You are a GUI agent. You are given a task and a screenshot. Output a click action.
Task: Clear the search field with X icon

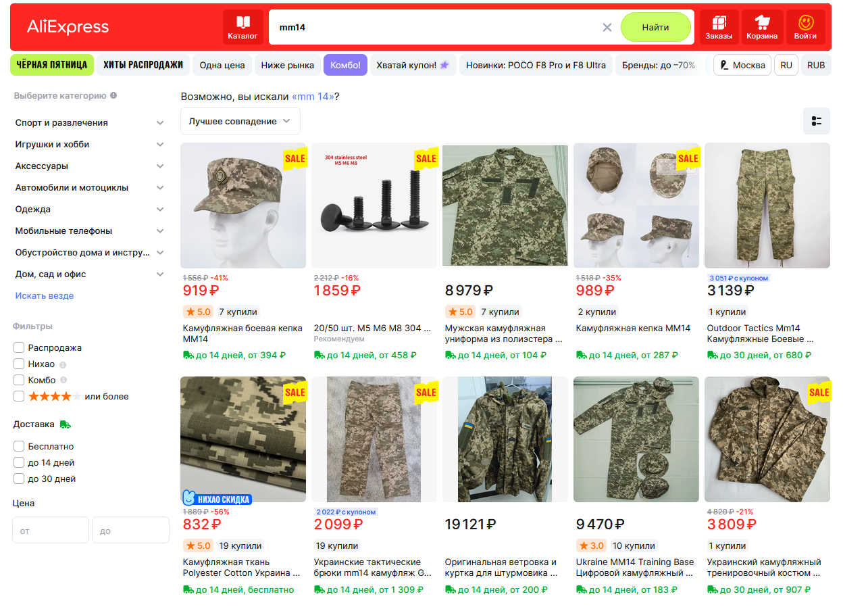607,27
